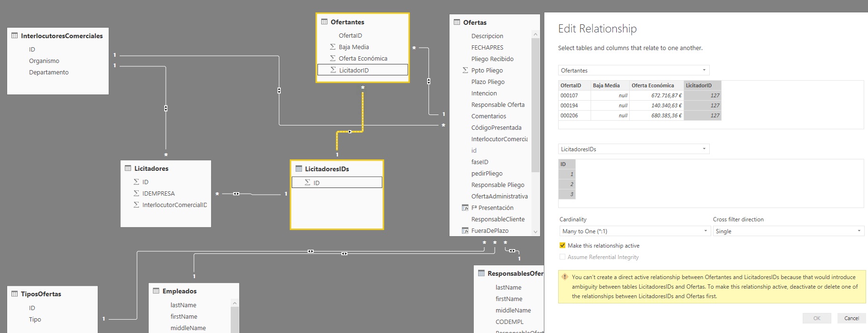The height and width of the screenshot is (333, 868).
Task: Select the Oferta Económica column header in preview
Action: pyautogui.click(x=656, y=85)
